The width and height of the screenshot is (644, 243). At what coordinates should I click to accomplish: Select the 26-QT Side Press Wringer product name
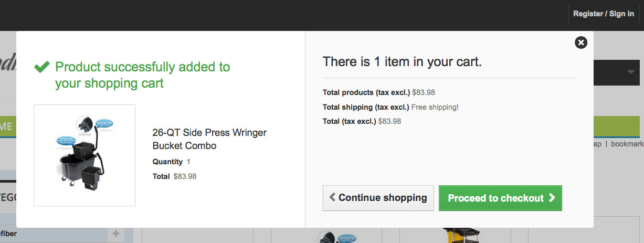point(209,139)
